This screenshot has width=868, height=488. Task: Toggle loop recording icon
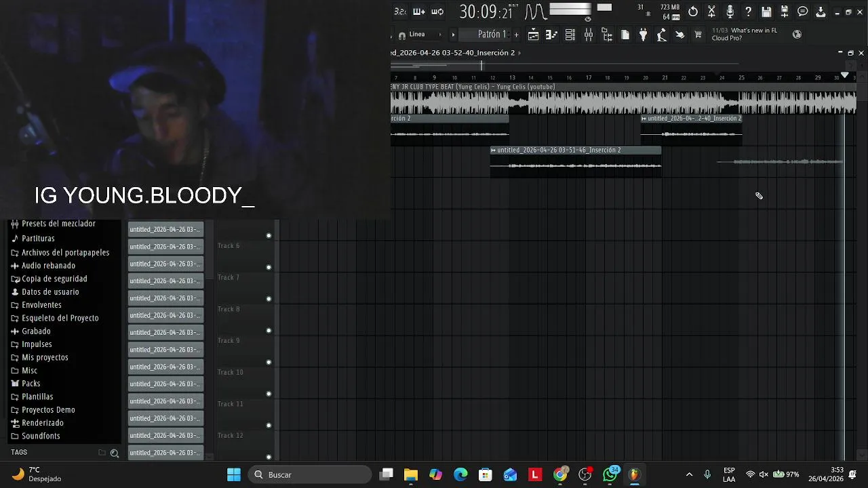(437, 12)
